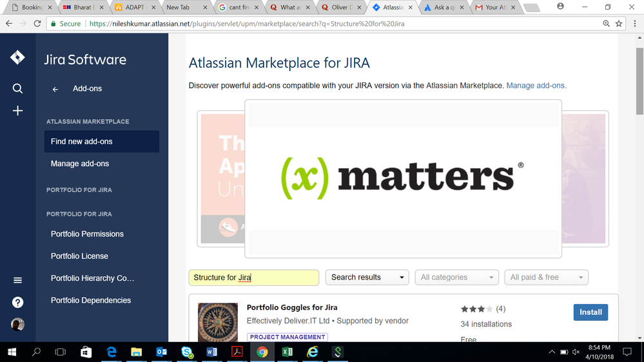This screenshot has height=362, width=644.
Task: Open Excel from taskbar
Action: click(x=288, y=352)
